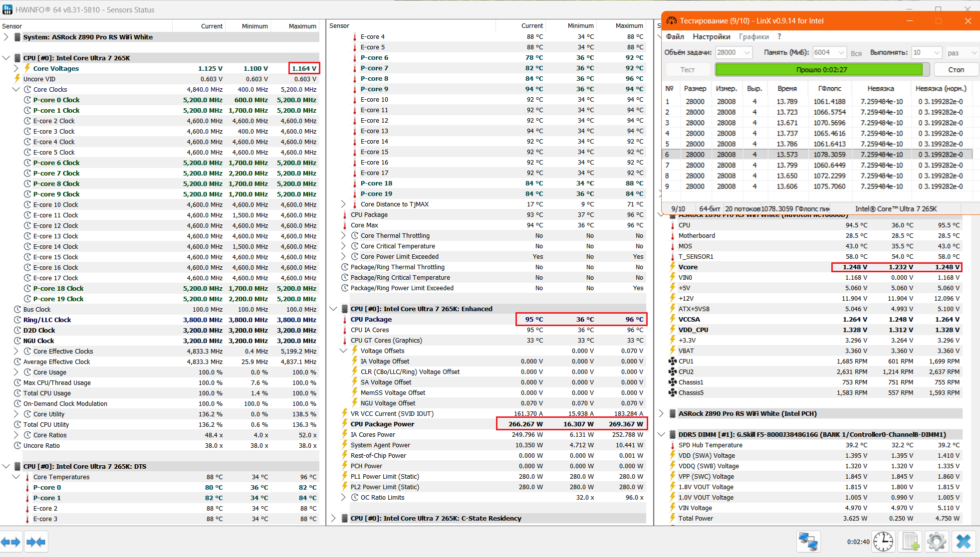Image resolution: width=980 pixels, height=557 pixels.
Task: Open sensor settings gear icon
Action: coord(937,542)
